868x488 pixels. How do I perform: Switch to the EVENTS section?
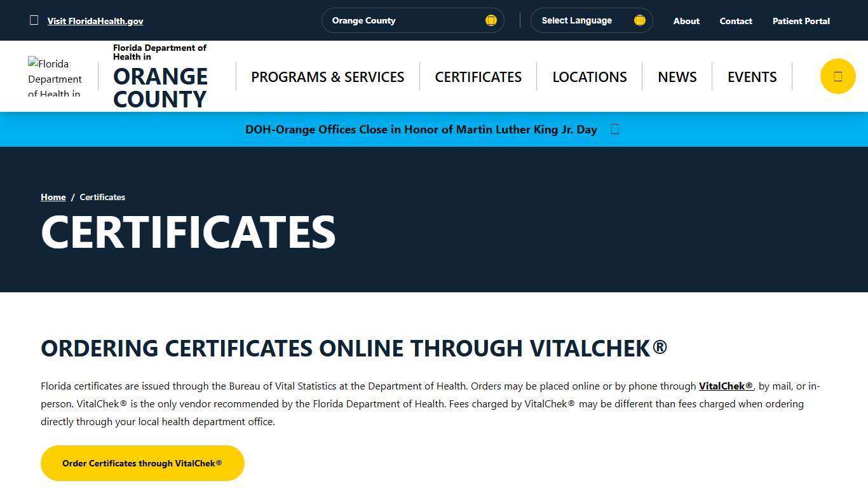(752, 76)
